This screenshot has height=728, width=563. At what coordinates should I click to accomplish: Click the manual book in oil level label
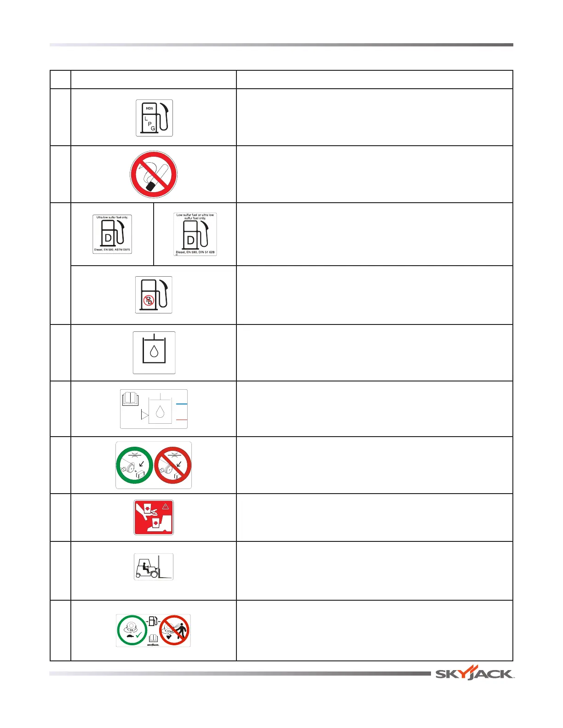pos(130,398)
